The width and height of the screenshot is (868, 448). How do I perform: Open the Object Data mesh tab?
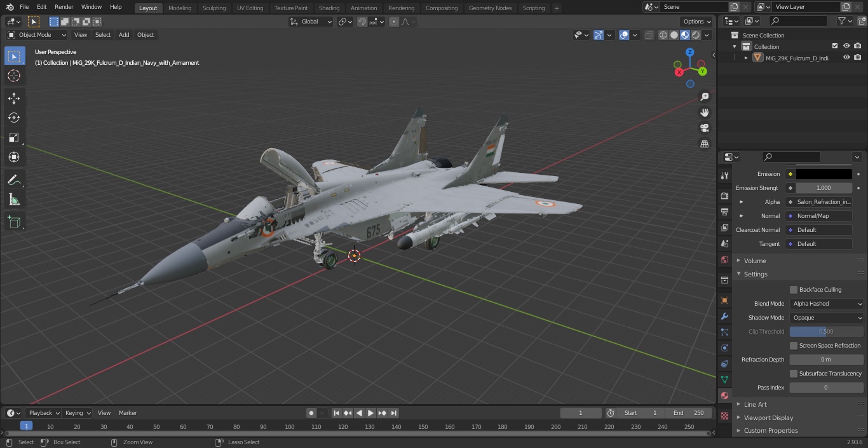pyautogui.click(x=724, y=379)
